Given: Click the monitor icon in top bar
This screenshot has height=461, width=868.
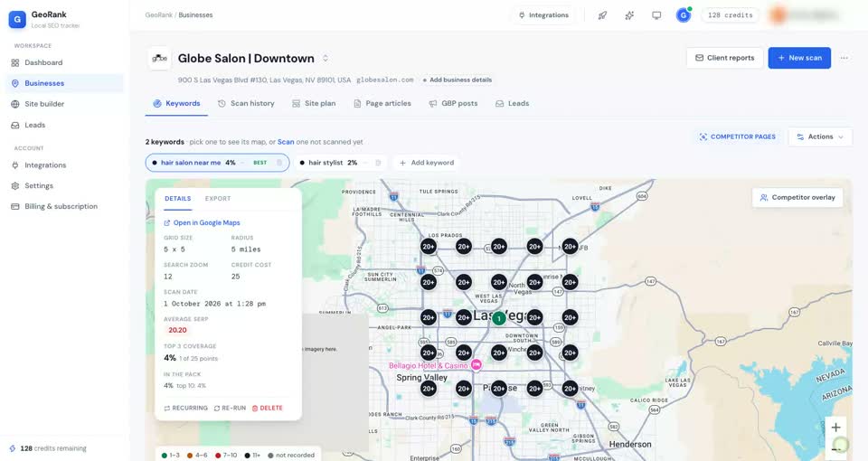Looking at the screenshot, I should pyautogui.click(x=656, y=15).
